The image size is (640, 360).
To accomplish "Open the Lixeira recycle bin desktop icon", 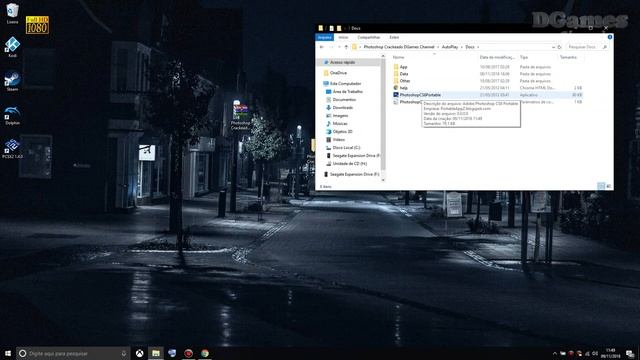I will (12, 13).
